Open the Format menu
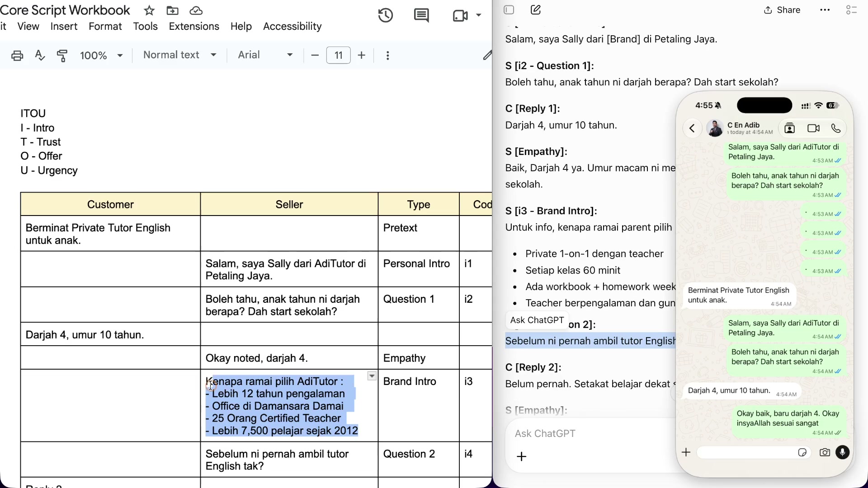868x488 pixels. 105,26
